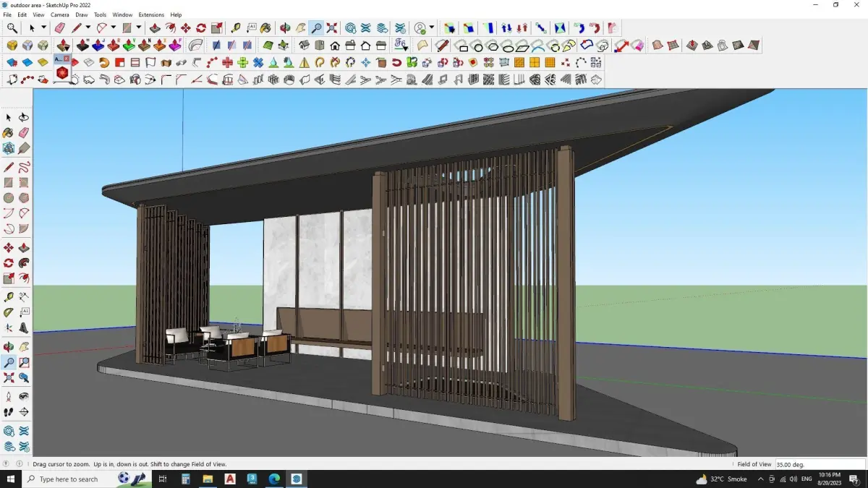The width and height of the screenshot is (868, 488).
Task: Expand the Select tool dropdown arrow
Action: click(43, 27)
